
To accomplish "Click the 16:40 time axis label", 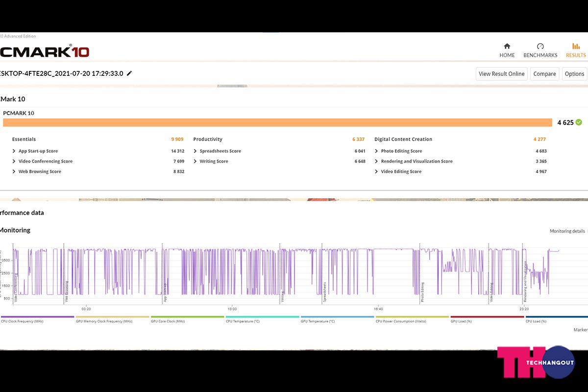I will point(378,309).
